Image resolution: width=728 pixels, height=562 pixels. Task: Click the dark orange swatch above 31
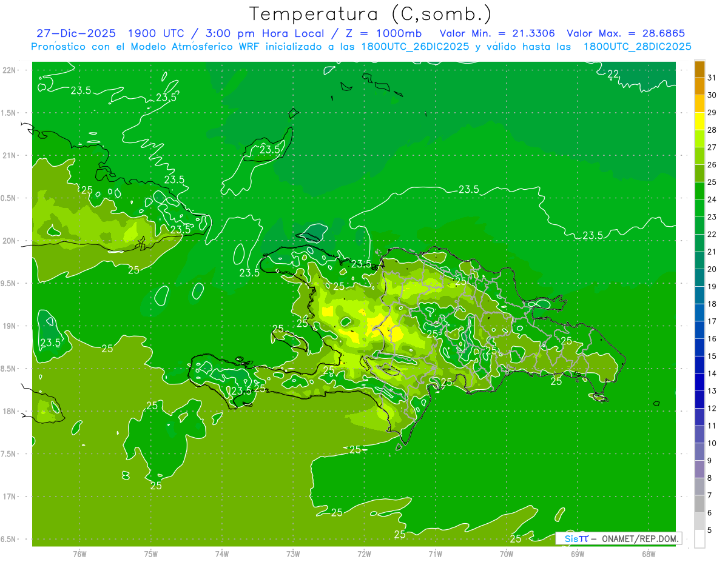(x=699, y=69)
